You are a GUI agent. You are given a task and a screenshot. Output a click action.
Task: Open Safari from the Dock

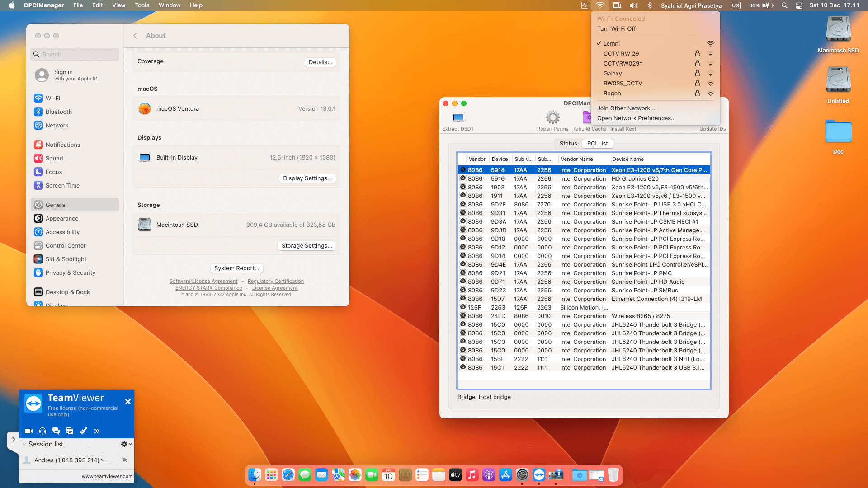[288, 475]
